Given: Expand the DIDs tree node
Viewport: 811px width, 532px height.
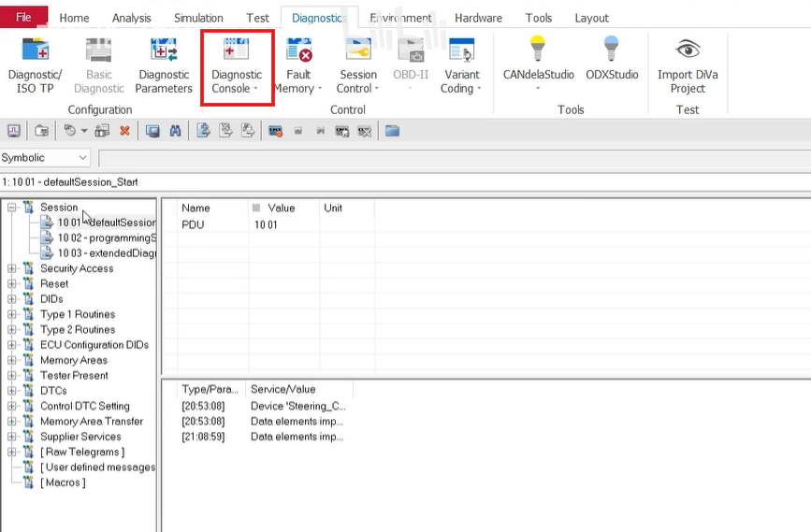Looking at the screenshot, I should (12, 299).
